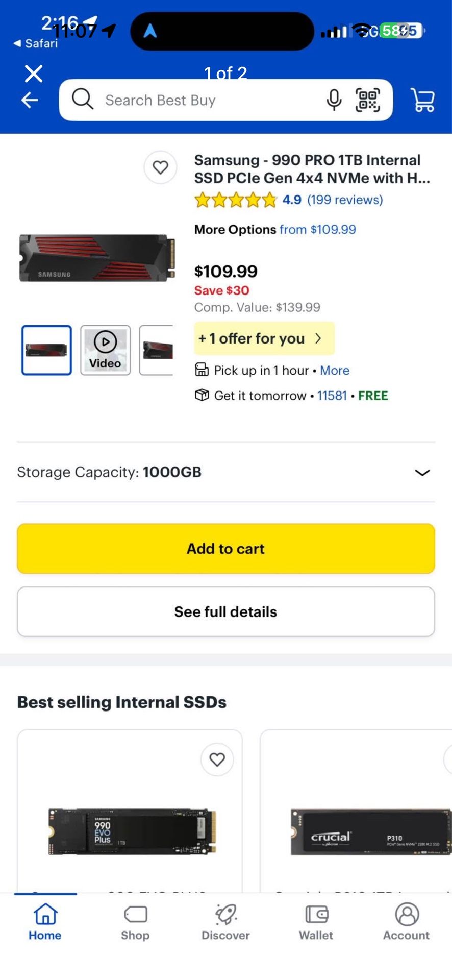Favorite the 990 EVO Plus SSD card
Viewport: 452px width, 980px height.
(x=217, y=759)
